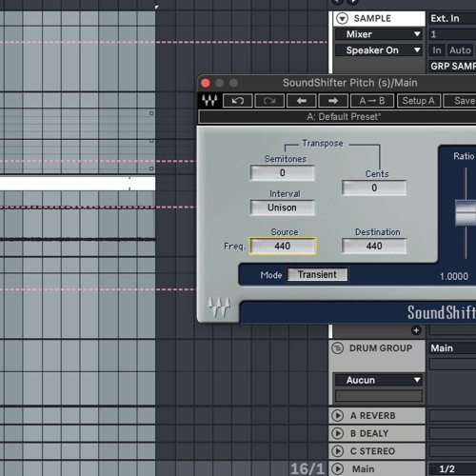Open the Aucun dropdown in DRUM GROUP
The height and width of the screenshot is (476, 476).
(x=379, y=380)
